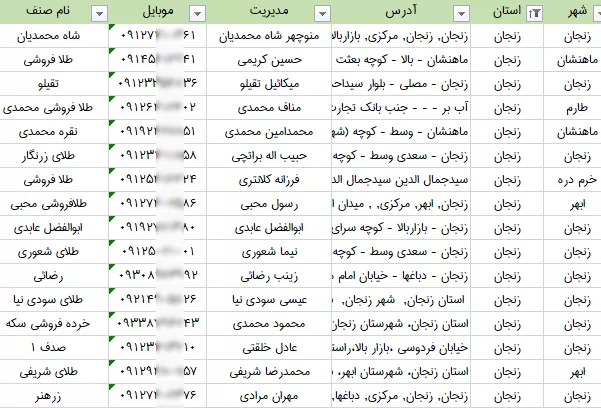Open the filter dropdown for مدیریت column

point(322,14)
